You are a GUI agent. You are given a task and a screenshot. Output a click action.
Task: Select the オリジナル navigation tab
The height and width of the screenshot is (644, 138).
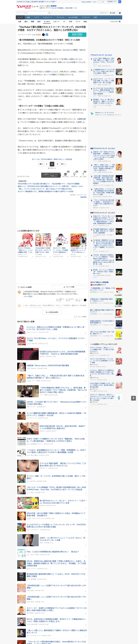click(x=60, y=17)
